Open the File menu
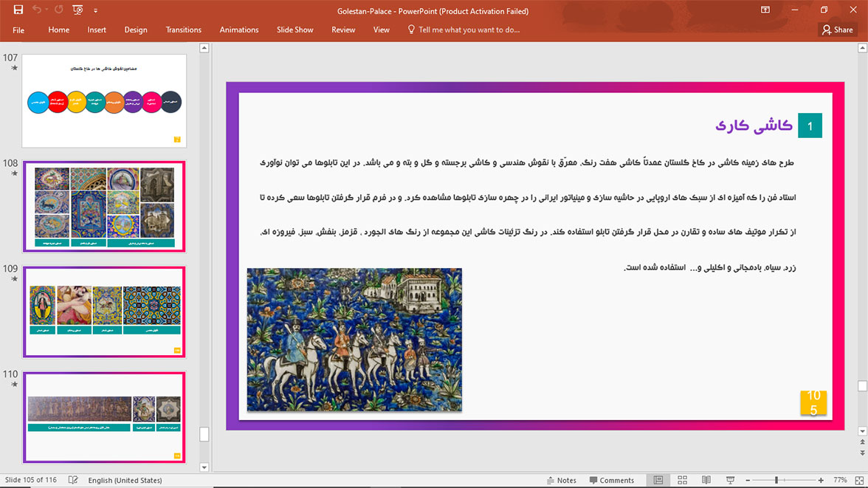Image resolution: width=868 pixels, height=488 pixels. [x=18, y=30]
